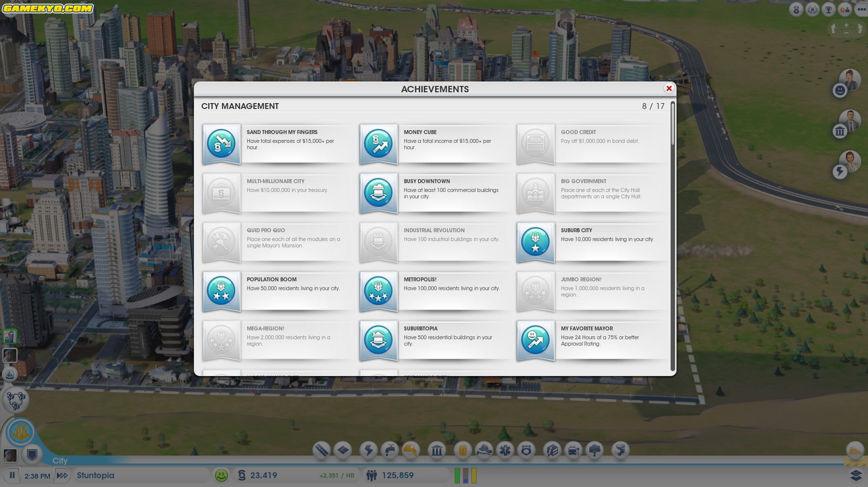This screenshot has width=868, height=487.
Task: Open the data layers icon at bottom right
Action: tap(856, 475)
